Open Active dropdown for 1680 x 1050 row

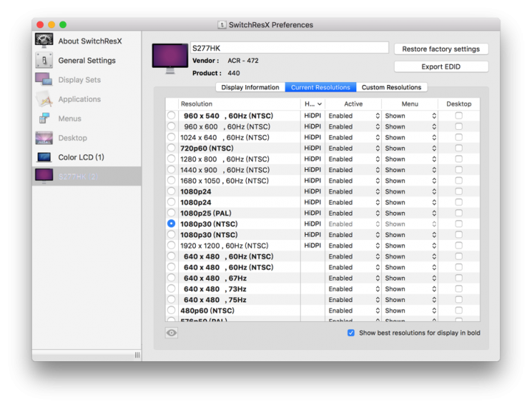click(353, 181)
